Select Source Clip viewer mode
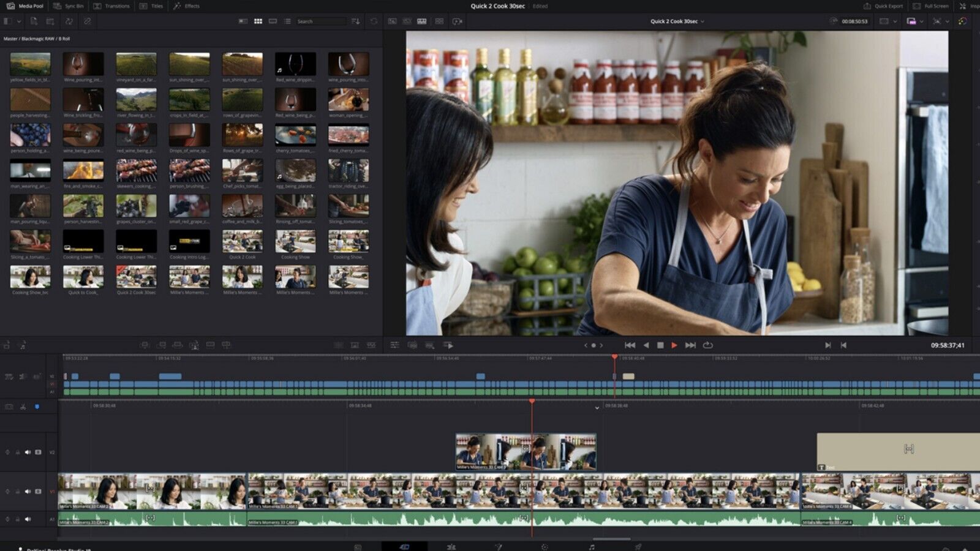The width and height of the screenshot is (980, 551). tap(393, 21)
